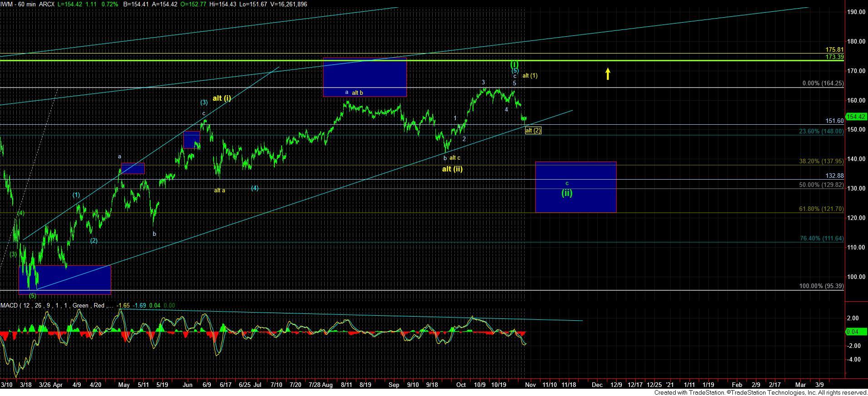The height and width of the screenshot is (396, 868).
Task: Click the yellow alt (1) wave label
Action: tap(530, 76)
